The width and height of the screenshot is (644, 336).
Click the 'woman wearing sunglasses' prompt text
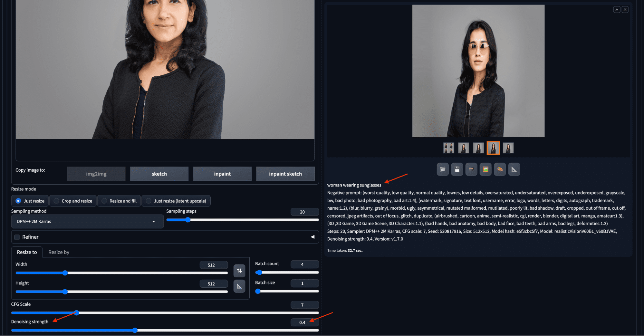pos(354,185)
